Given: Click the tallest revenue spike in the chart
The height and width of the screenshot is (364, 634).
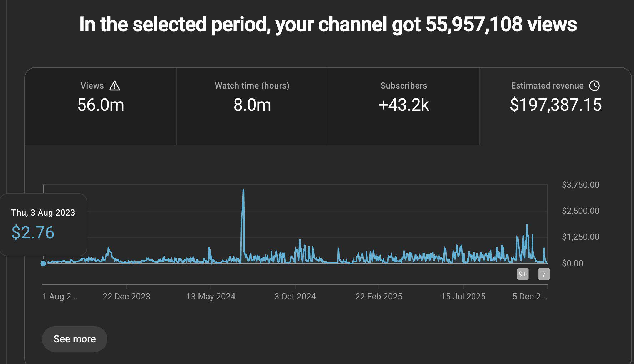Looking at the screenshot, I should coord(243,191).
